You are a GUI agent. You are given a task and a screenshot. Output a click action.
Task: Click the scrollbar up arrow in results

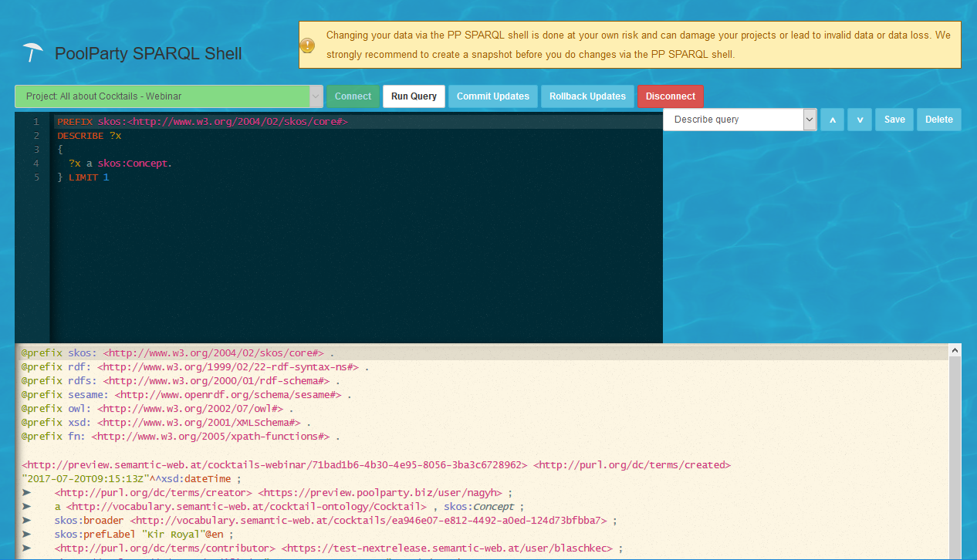pyautogui.click(x=955, y=351)
